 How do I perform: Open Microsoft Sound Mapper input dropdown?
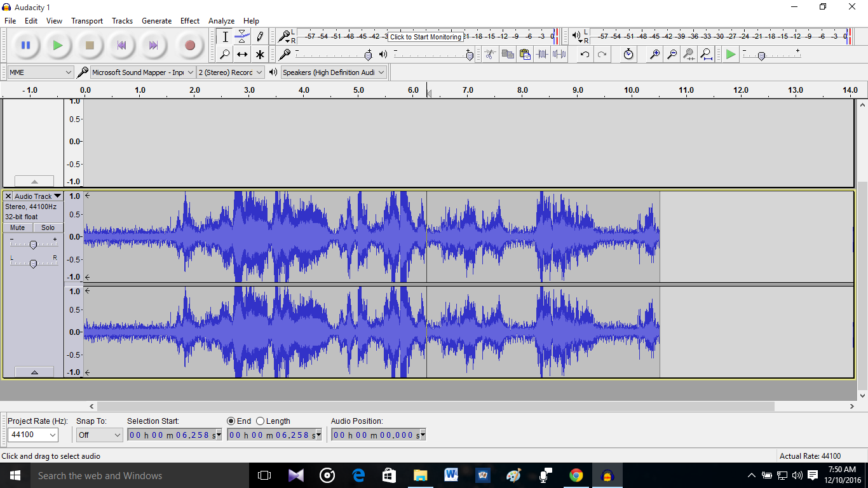pos(143,72)
